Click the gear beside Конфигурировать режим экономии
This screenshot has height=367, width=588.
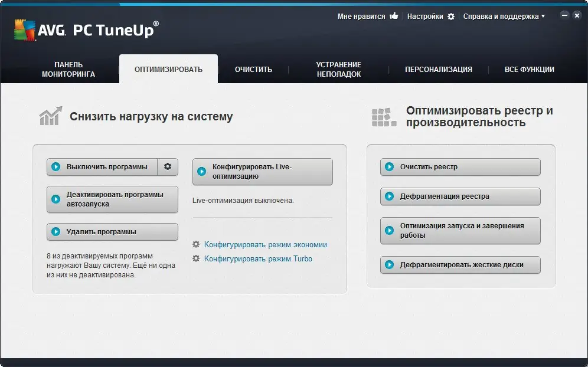[196, 244]
